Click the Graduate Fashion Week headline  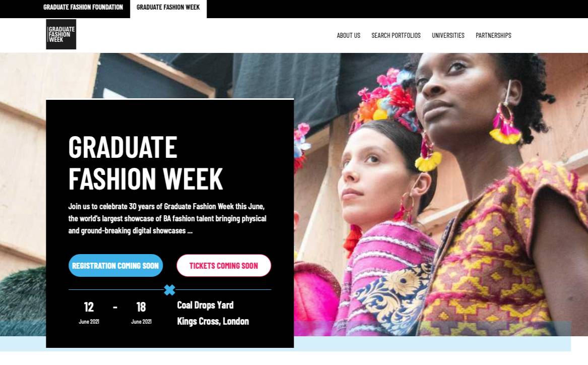click(x=146, y=163)
